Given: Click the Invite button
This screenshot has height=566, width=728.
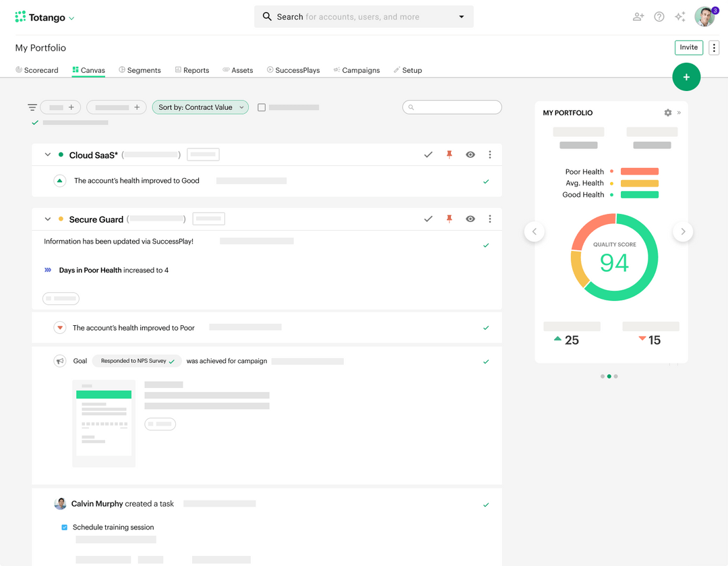Looking at the screenshot, I should (688, 47).
